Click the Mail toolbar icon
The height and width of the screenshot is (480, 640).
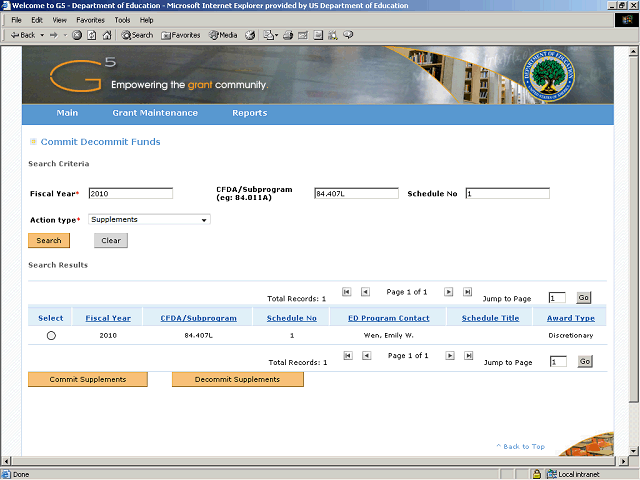270,36
